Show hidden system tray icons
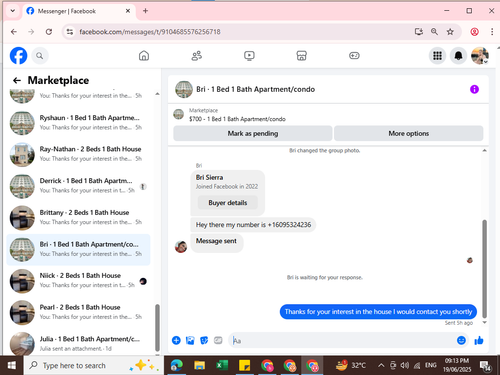 [x=381, y=366]
